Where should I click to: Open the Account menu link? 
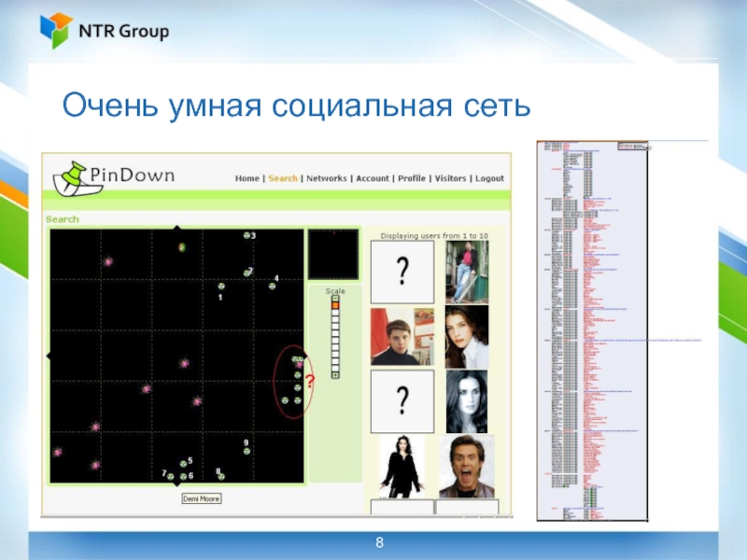pyautogui.click(x=372, y=178)
